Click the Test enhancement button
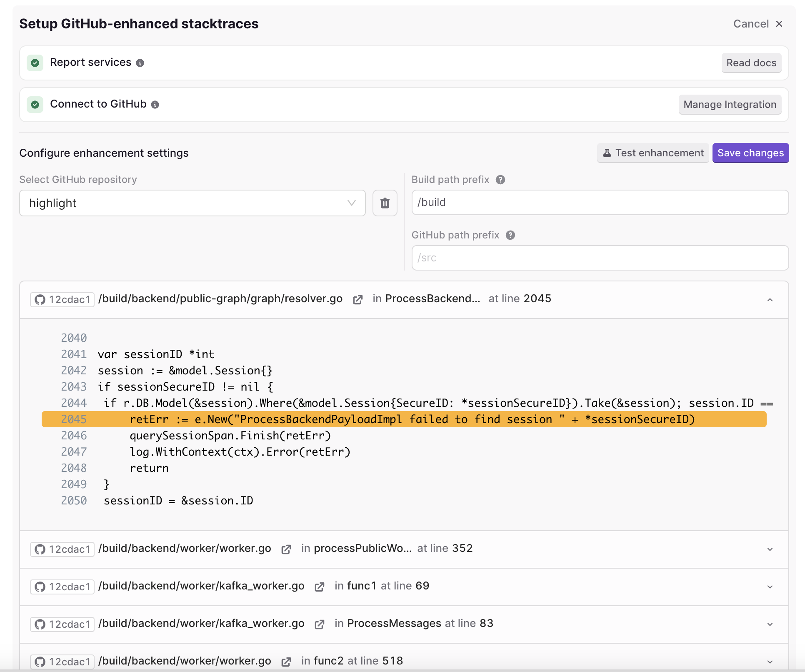Image resolution: width=805 pixels, height=672 pixels. point(652,153)
